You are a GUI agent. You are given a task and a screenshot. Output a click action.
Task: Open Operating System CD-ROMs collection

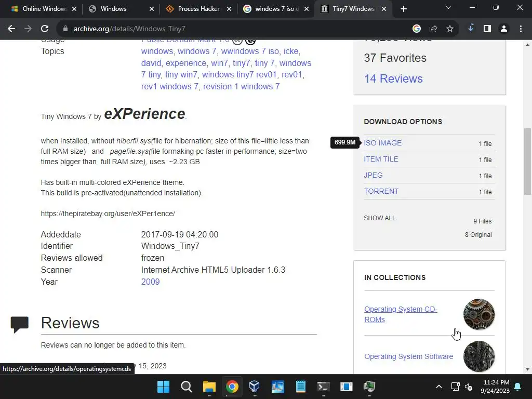pyautogui.click(x=401, y=314)
